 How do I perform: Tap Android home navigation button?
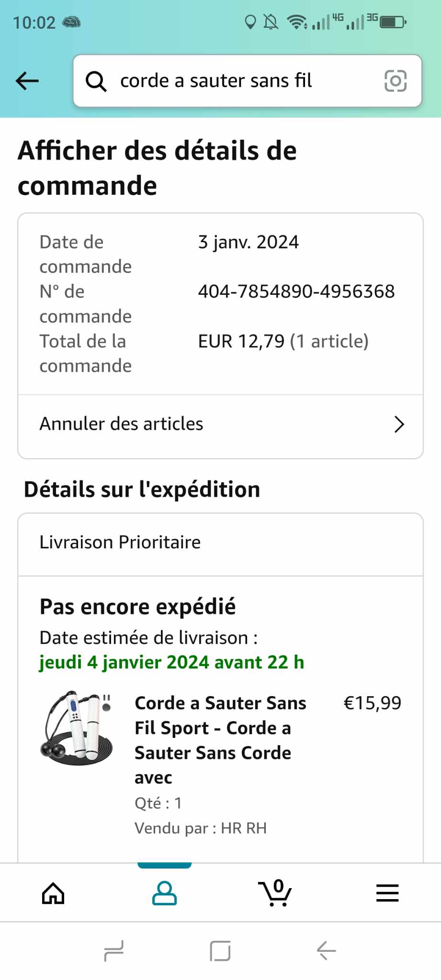coord(220,950)
